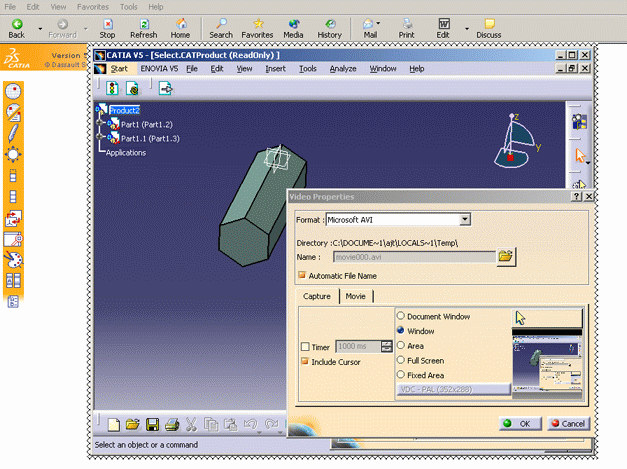Click the Open folder icon in bottom toolbar

(x=133, y=424)
